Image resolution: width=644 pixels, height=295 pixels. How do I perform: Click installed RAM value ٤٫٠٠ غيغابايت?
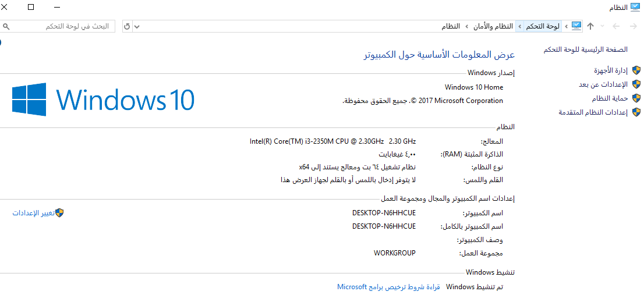(397, 154)
